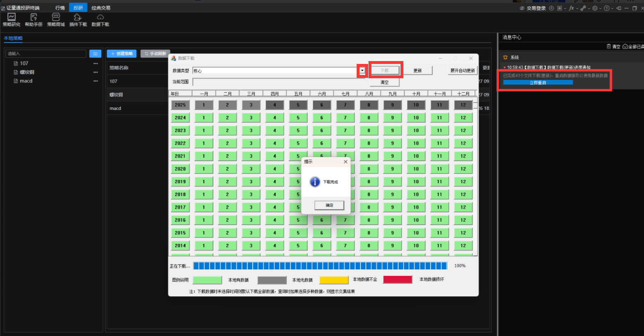Select the 2024 year cell in grid

(x=180, y=118)
